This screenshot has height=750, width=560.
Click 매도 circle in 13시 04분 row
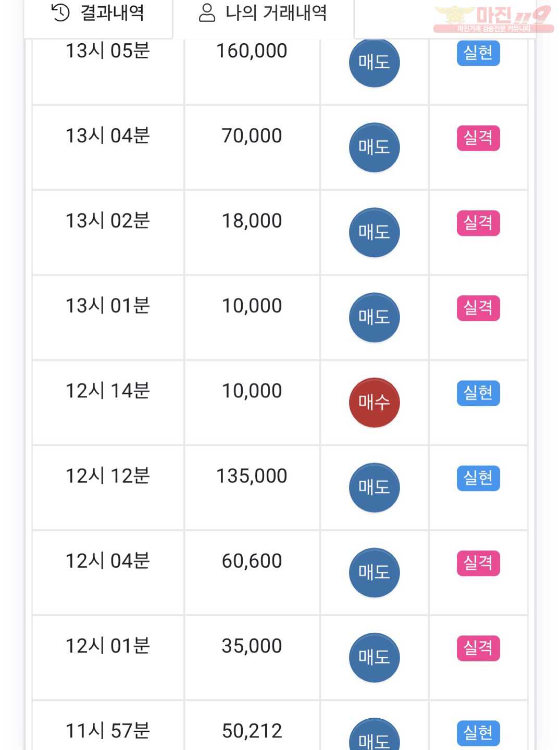point(374,147)
